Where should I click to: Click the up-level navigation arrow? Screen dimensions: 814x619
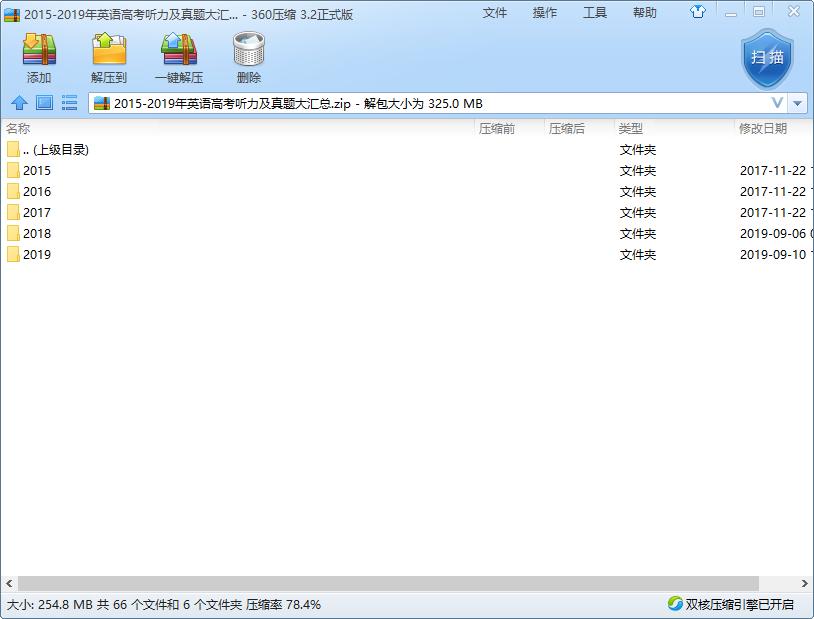tap(21, 103)
